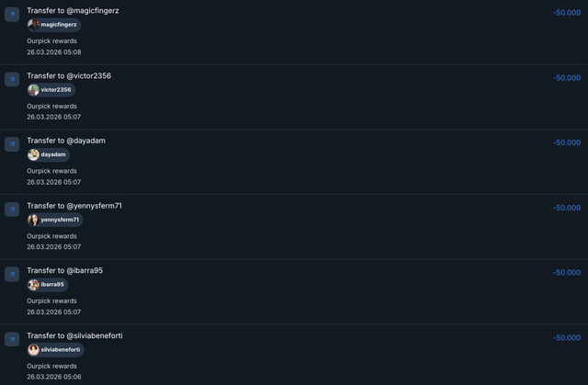Open the "Transfer to @silviabeneforti" entry title
The height and width of the screenshot is (385, 588).
pyautogui.click(x=74, y=335)
